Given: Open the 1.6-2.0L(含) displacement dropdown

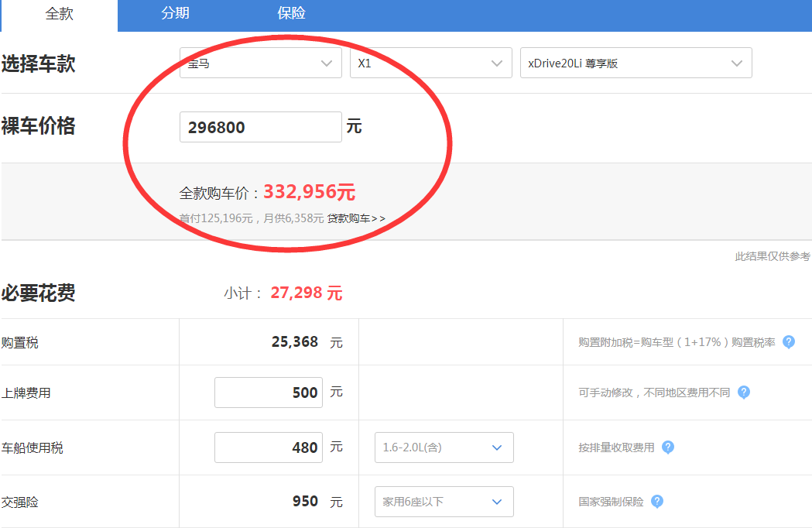Looking at the screenshot, I should tap(444, 447).
